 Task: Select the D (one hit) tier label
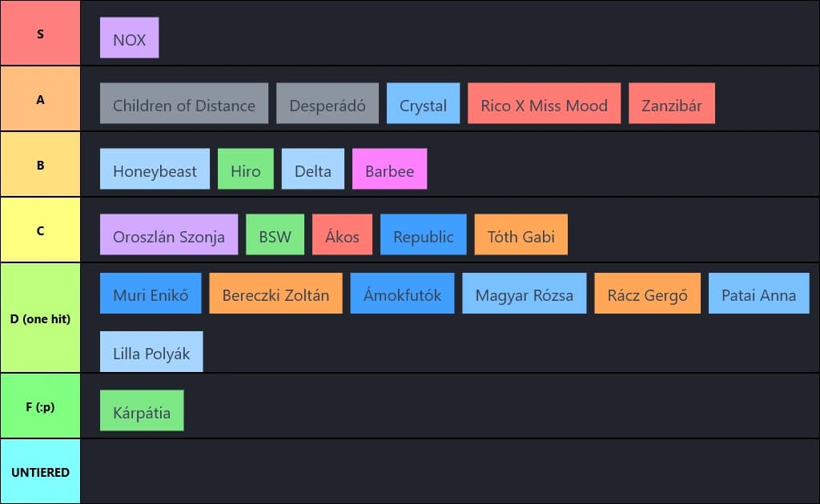[x=40, y=318]
